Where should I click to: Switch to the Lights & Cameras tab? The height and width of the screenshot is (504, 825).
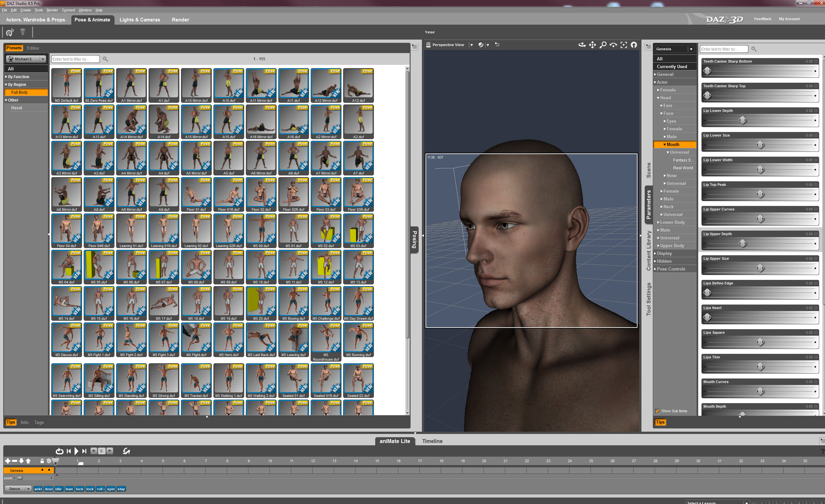tap(140, 20)
